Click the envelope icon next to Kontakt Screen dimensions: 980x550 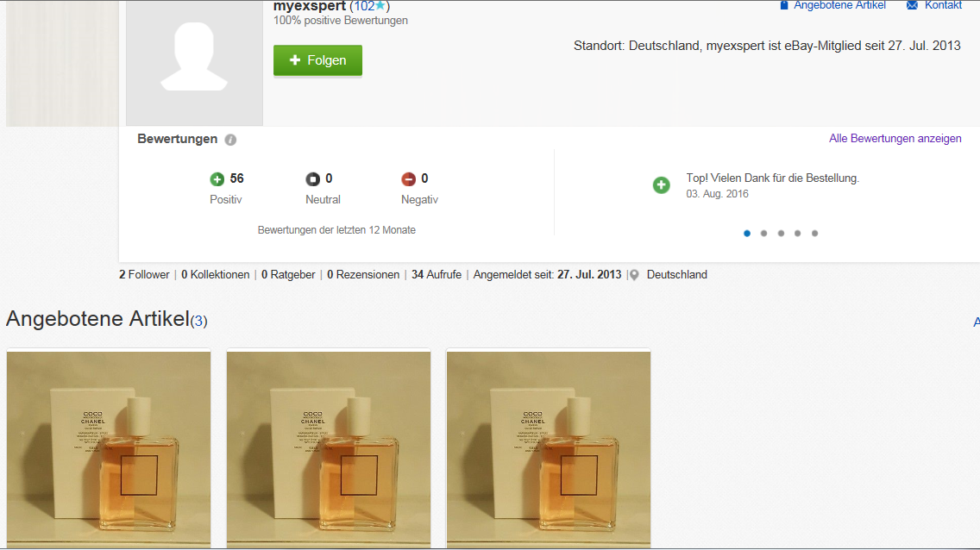click(912, 5)
